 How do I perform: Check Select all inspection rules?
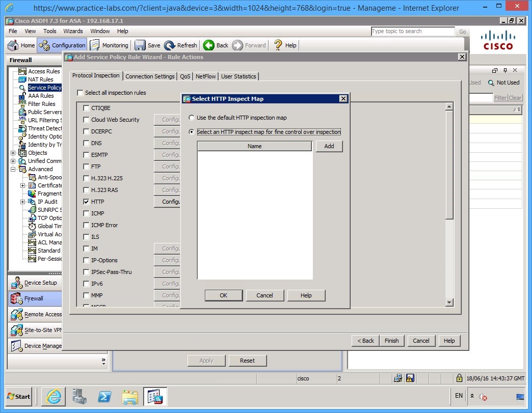click(x=80, y=93)
